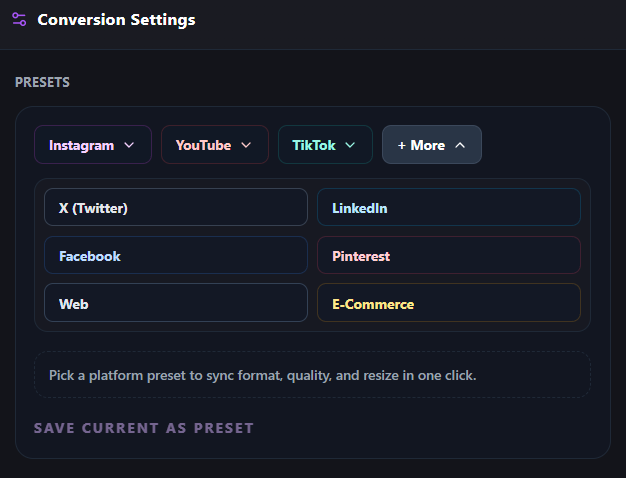This screenshot has height=478, width=626.
Task: Apply the Web preset
Action: click(176, 303)
